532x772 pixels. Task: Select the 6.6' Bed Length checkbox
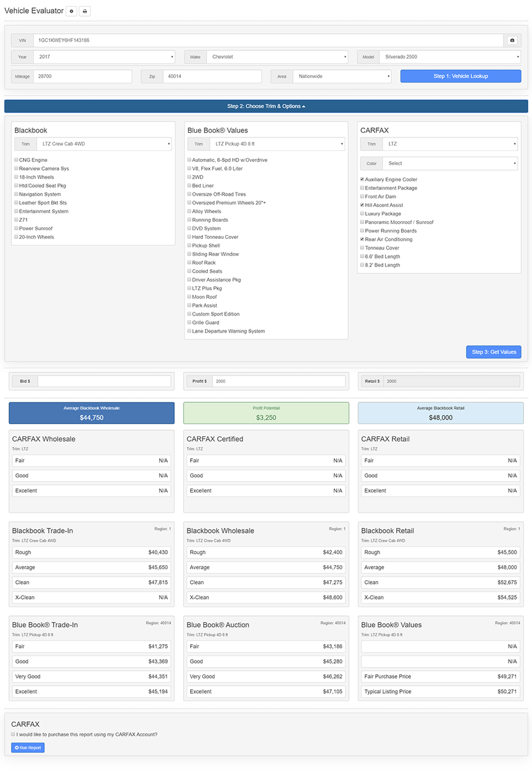coord(362,256)
